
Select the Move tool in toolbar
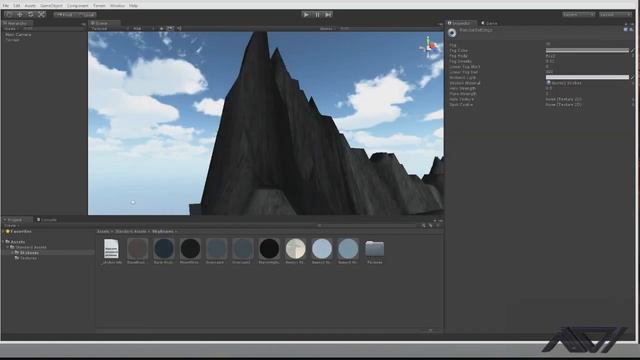pyautogui.click(x=19, y=14)
